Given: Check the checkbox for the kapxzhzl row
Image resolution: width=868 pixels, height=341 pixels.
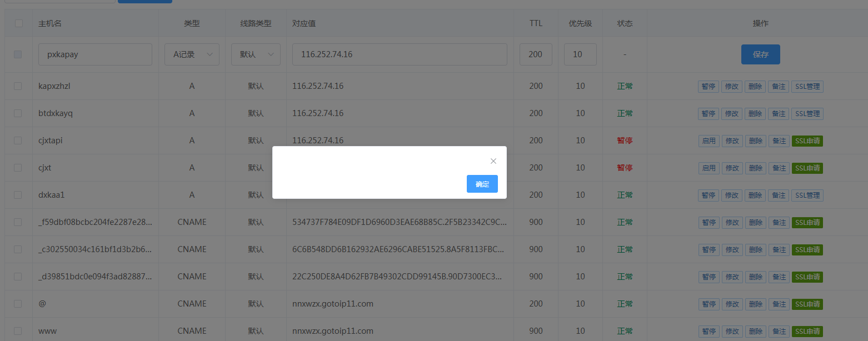Looking at the screenshot, I should [18, 86].
